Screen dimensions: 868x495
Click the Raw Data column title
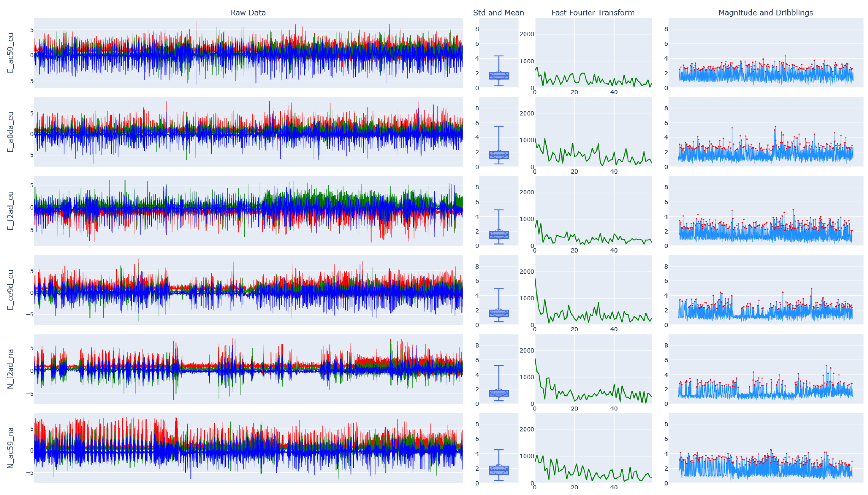pos(248,13)
